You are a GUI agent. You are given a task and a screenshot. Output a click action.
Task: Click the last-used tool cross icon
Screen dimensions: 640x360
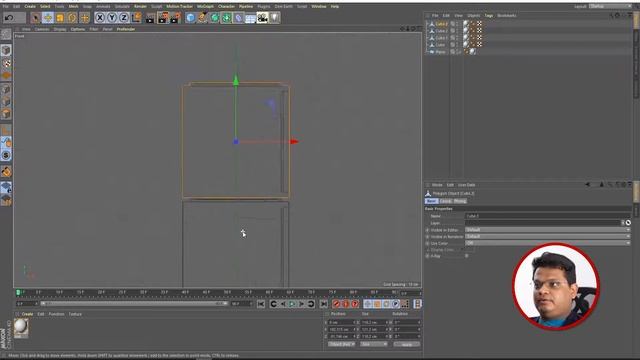click(84, 18)
